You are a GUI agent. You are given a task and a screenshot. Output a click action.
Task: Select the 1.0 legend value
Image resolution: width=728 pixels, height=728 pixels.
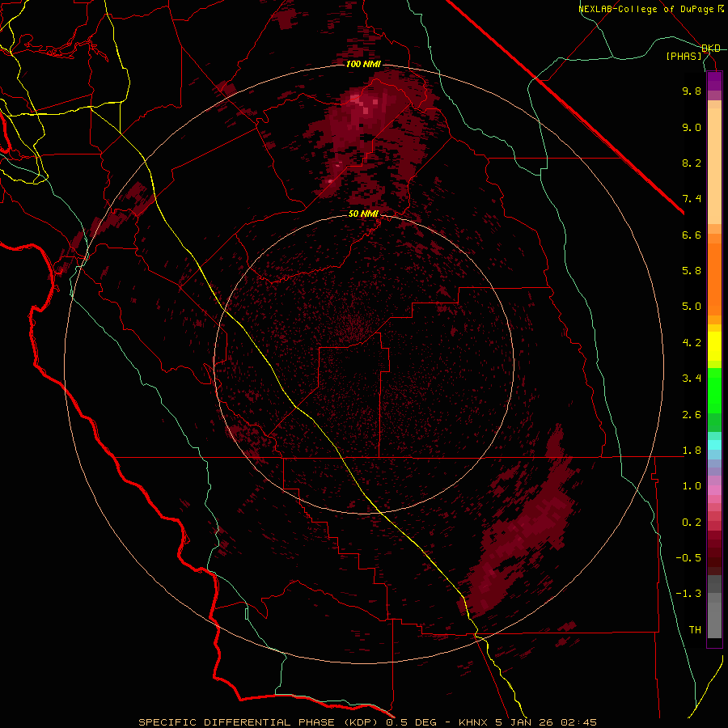coord(692,486)
